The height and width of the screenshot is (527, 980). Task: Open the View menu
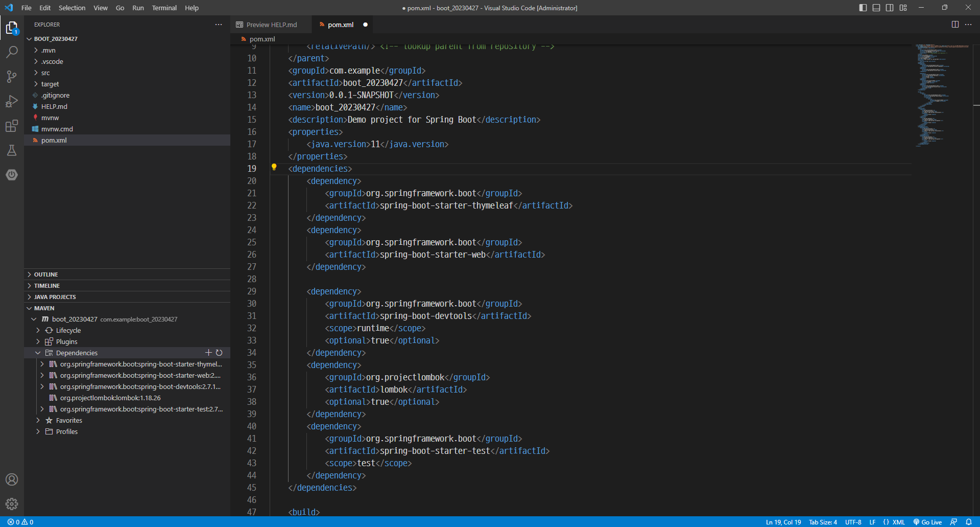click(x=101, y=8)
